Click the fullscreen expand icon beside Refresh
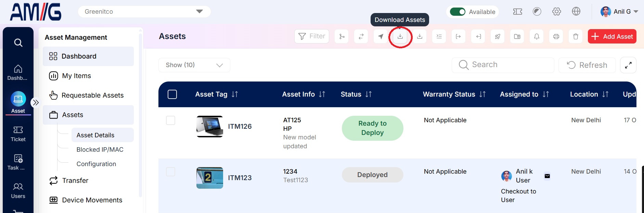The image size is (644, 213). pos(628,65)
